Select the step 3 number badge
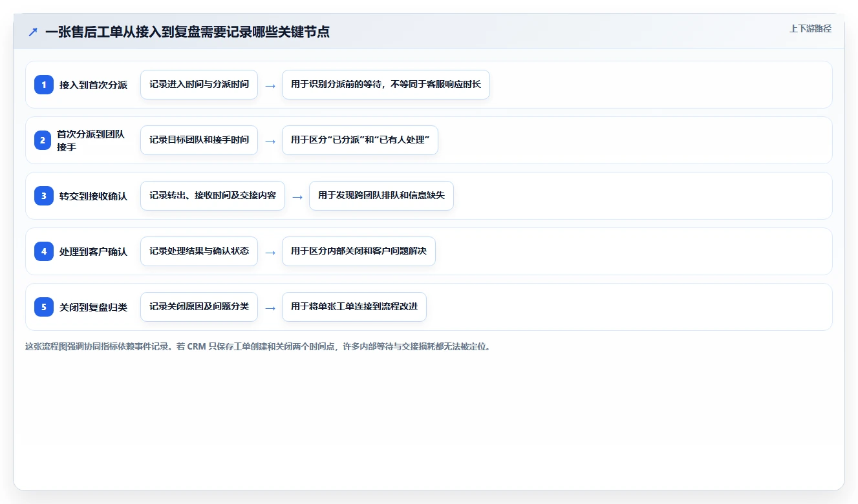 click(x=44, y=196)
